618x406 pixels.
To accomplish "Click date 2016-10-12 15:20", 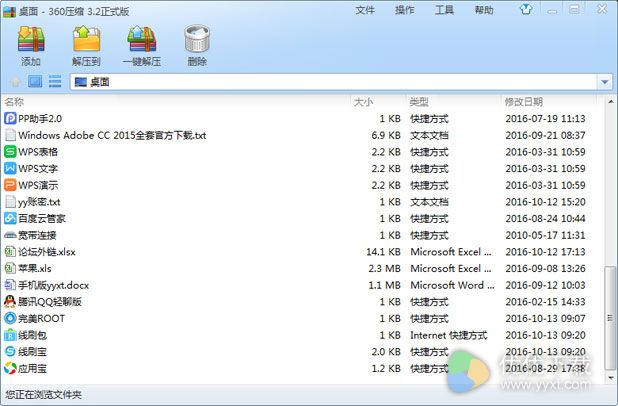I will point(545,202).
